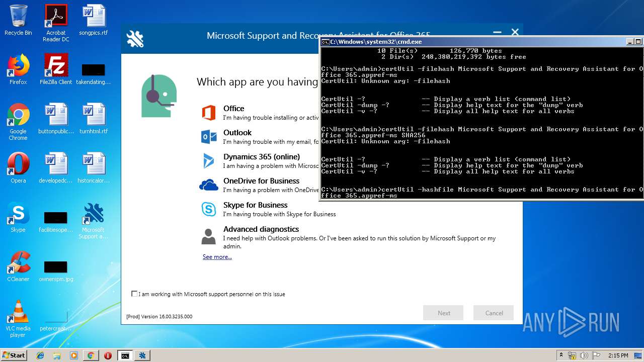Select the OneDrive for Business cloud icon

tap(209, 185)
